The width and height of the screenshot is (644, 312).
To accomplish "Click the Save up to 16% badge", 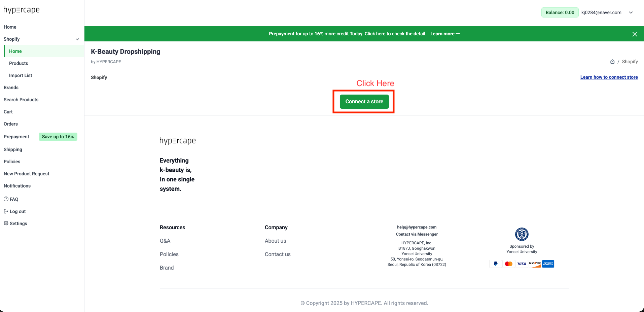I will point(58,137).
